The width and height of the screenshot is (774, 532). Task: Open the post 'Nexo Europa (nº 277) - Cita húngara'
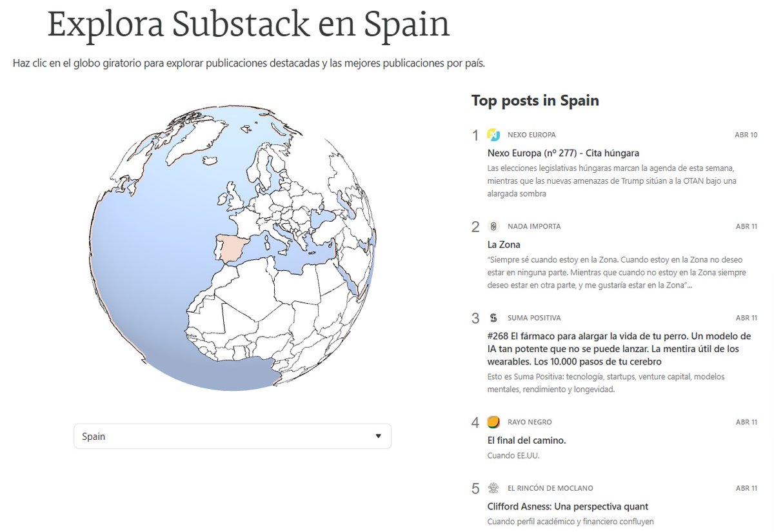pos(563,153)
